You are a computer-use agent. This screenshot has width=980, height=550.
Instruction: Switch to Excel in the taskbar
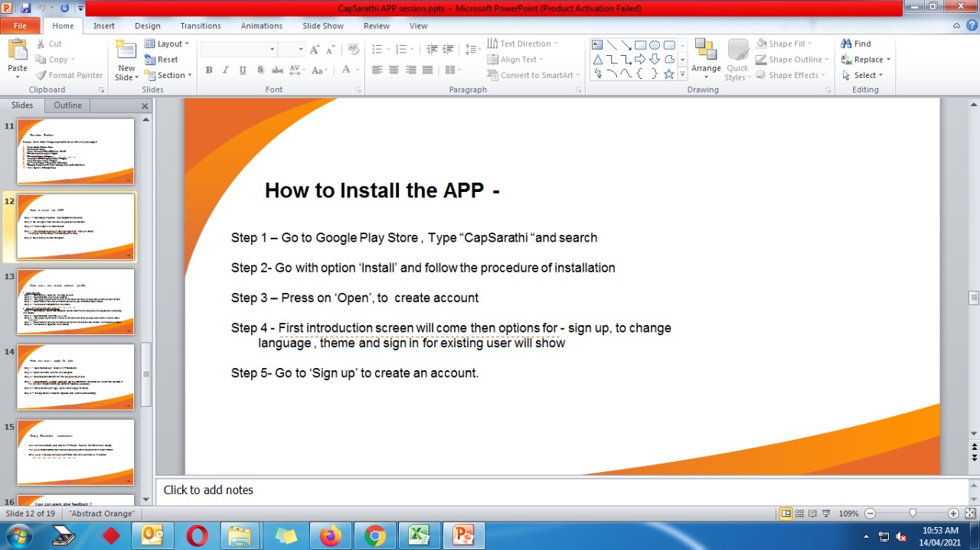[419, 535]
